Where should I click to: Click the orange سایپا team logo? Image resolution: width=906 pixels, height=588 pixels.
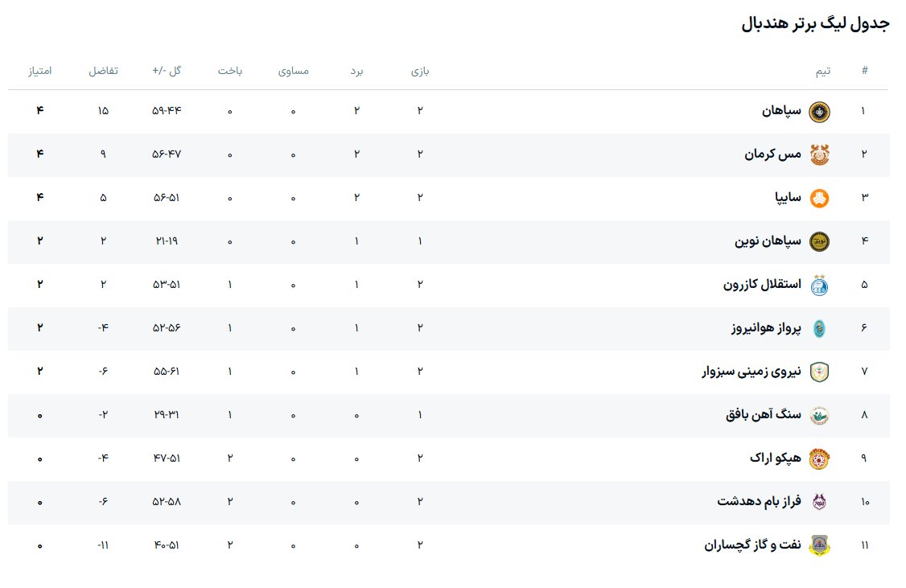[818, 198]
